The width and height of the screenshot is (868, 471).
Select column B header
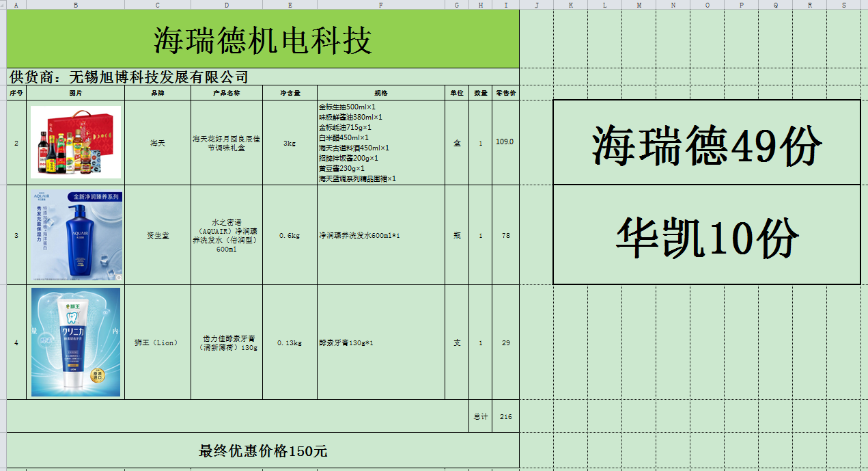pyautogui.click(x=75, y=5)
